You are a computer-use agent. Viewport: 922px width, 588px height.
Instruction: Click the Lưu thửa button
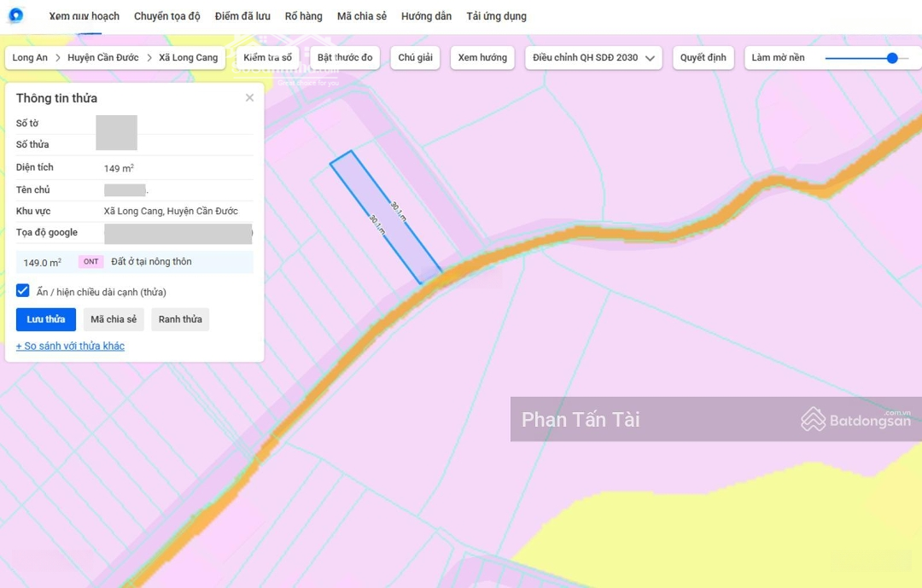click(46, 319)
